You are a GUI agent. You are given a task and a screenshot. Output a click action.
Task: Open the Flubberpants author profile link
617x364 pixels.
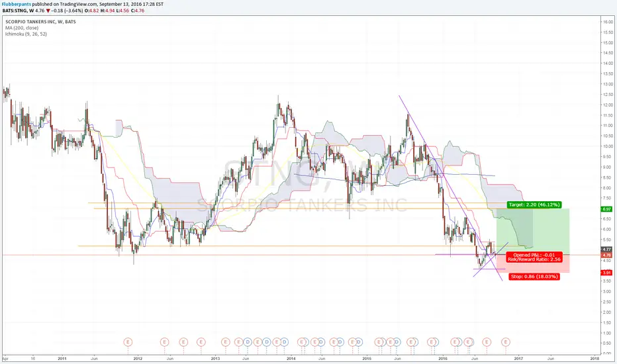click(x=17, y=4)
